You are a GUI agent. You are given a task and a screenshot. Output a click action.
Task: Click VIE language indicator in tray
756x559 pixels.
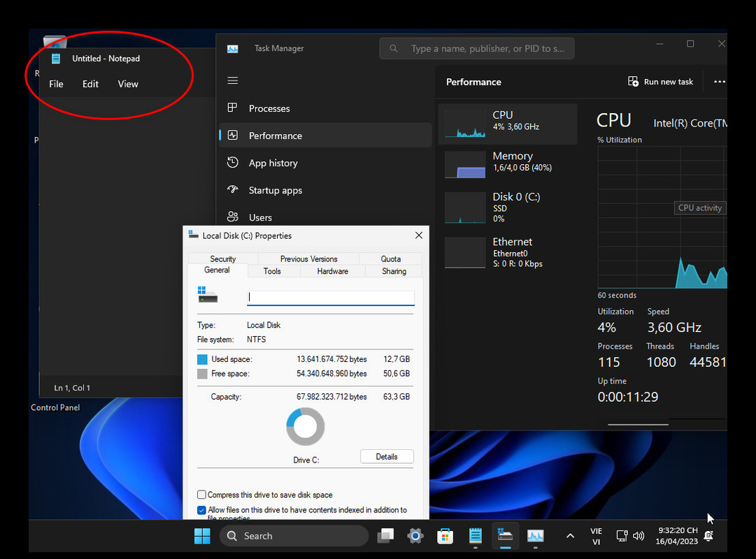click(x=597, y=537)
